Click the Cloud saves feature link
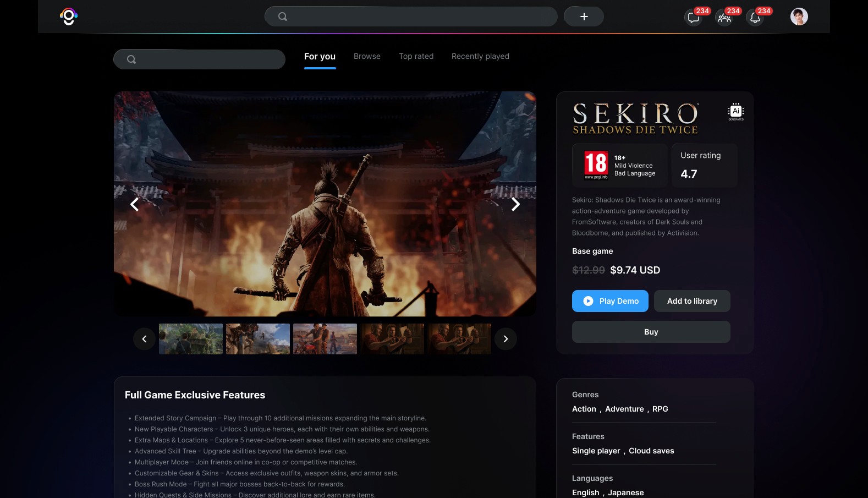 (x=651, y=451)
